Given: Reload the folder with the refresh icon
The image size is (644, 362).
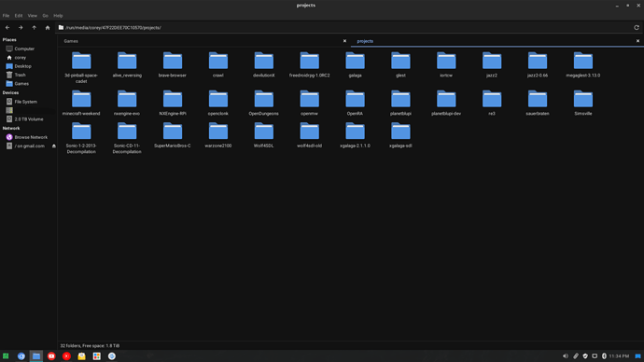Looking at the screenshot, I should click(x=637, y=27).
